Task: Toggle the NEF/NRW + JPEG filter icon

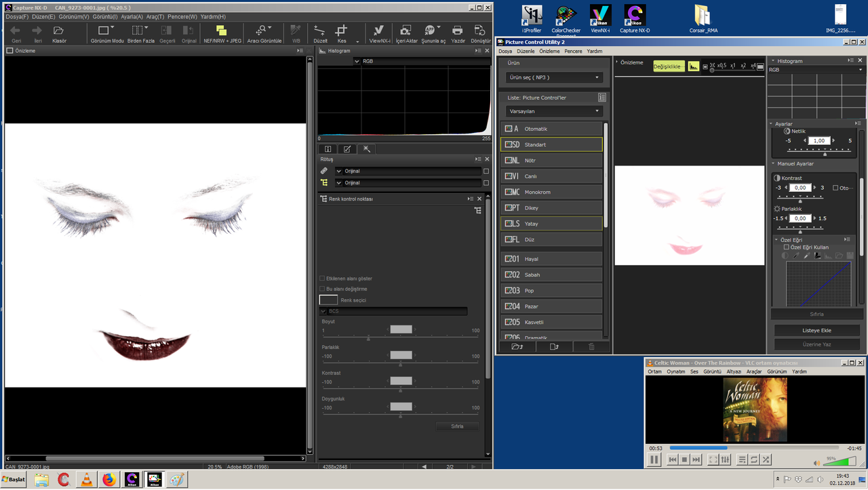Action: pos(221,30)
